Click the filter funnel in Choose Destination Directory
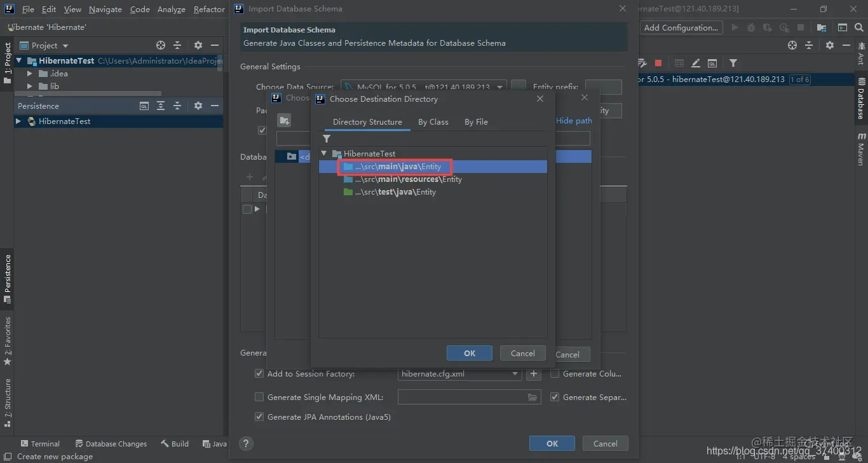The image size is (868, 463). 327,139
